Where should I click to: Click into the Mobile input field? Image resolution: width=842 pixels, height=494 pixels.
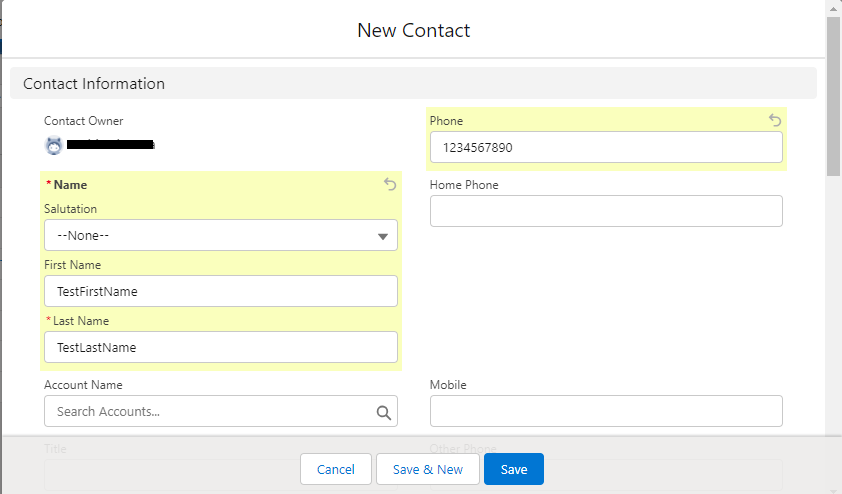point(606,411)
